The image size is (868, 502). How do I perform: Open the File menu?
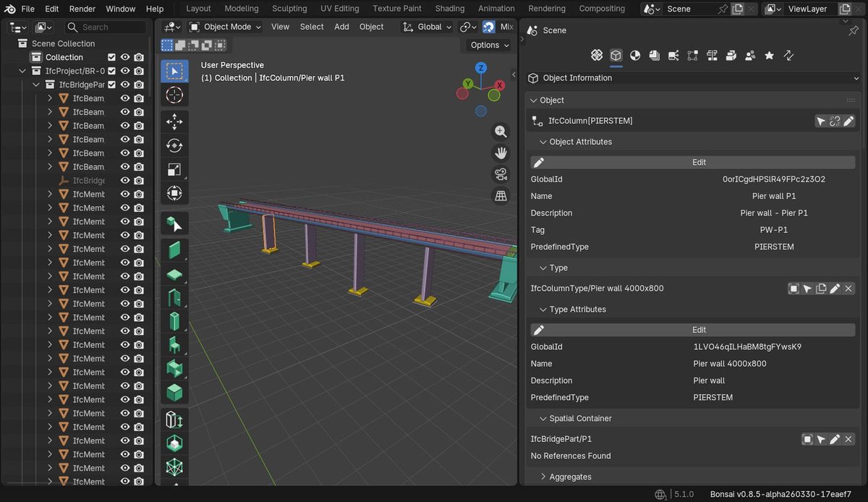point(27,9)
